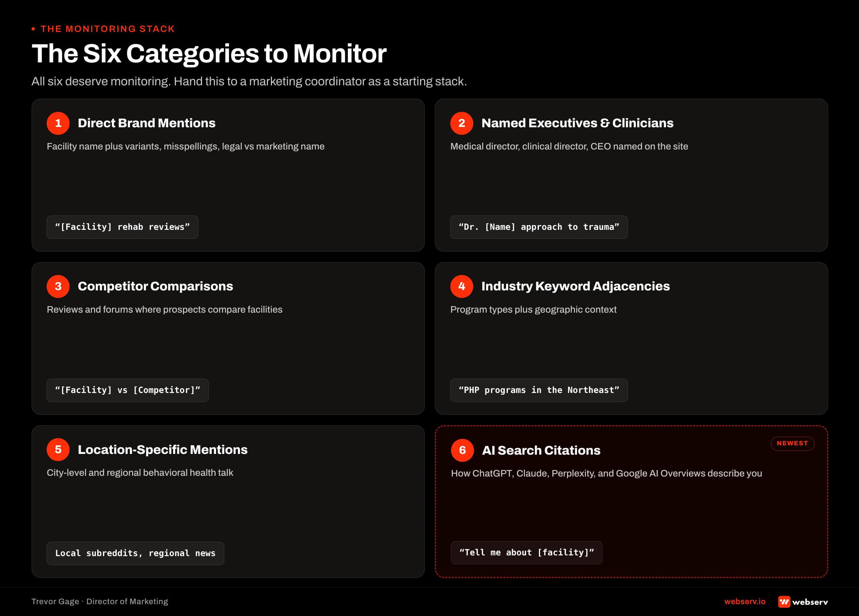This screenshot has width=859, height=616.
Task: Click the subtitle about marketing coordinator
Action: click(x=249, y=81)
